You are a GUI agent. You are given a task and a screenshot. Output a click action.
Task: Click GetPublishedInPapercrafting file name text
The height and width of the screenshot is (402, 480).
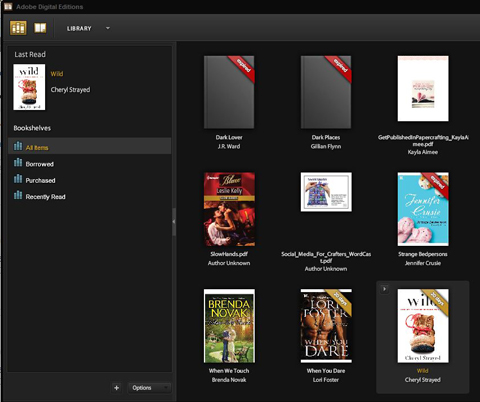[423, 141]
